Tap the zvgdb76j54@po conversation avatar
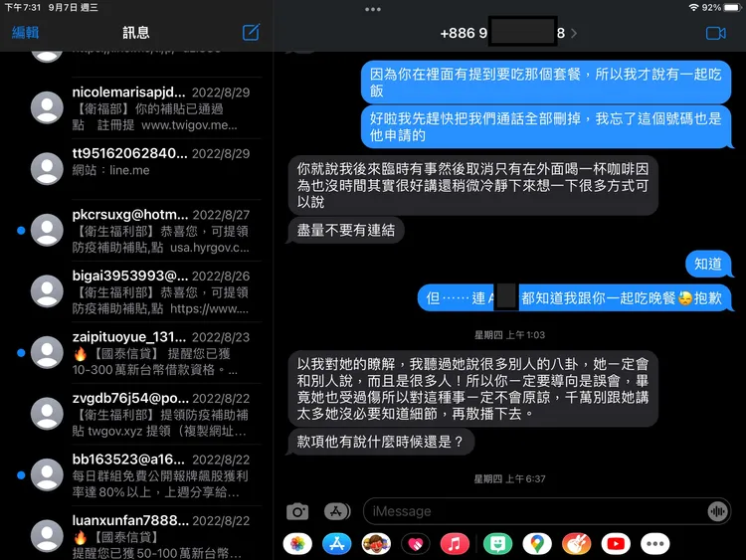746x560 pixels. point(47,414)
